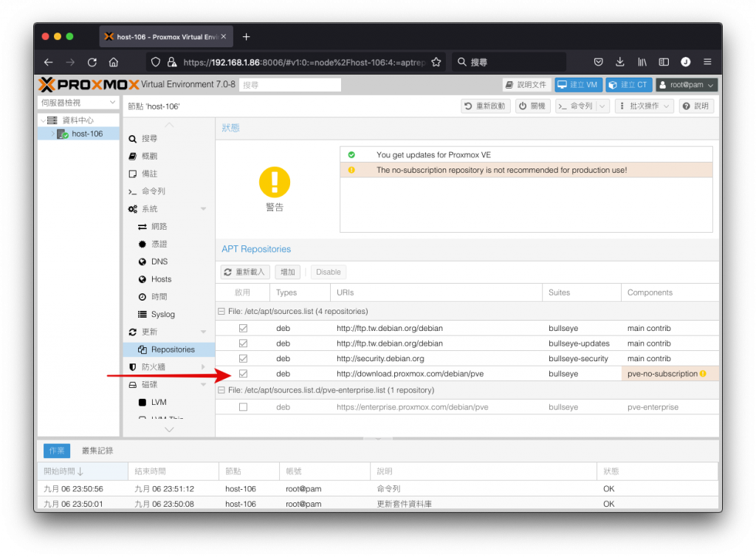Toggle checkbox for bullseye-updates repository
Image resolution: width=756 pixels, height=557 pixels.
pos(243,344)
